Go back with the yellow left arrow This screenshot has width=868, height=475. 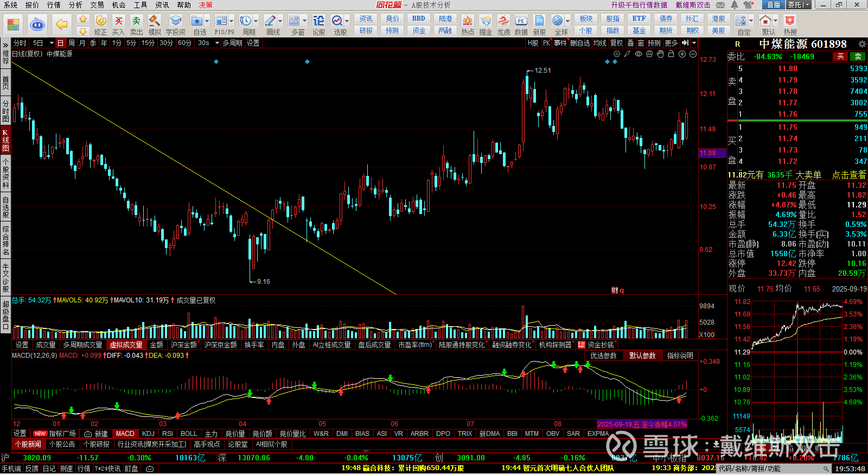pyautogui.click(x=62, y=24)
